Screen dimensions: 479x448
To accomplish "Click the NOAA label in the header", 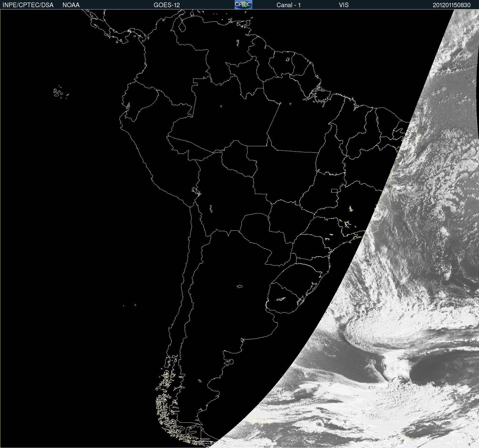I will tap(71, 5).
